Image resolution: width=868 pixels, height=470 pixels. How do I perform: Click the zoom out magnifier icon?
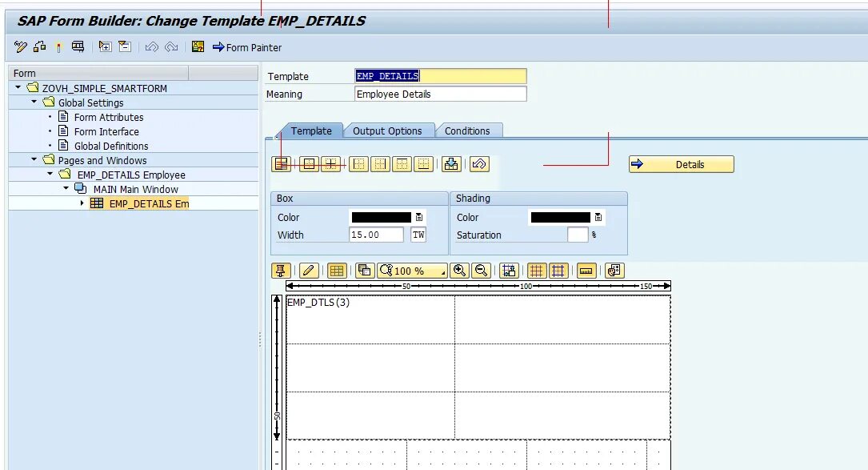[481, 271]
